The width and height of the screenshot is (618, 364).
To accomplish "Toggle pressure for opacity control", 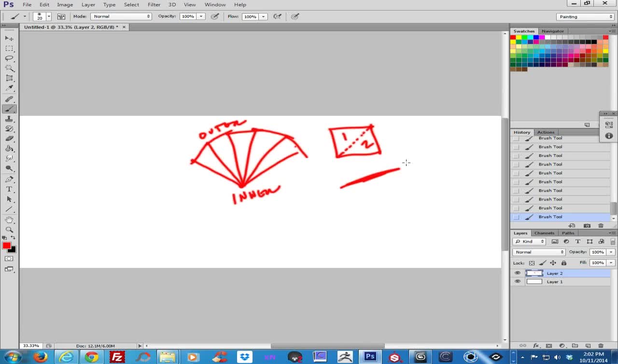I will coord(215,16).
